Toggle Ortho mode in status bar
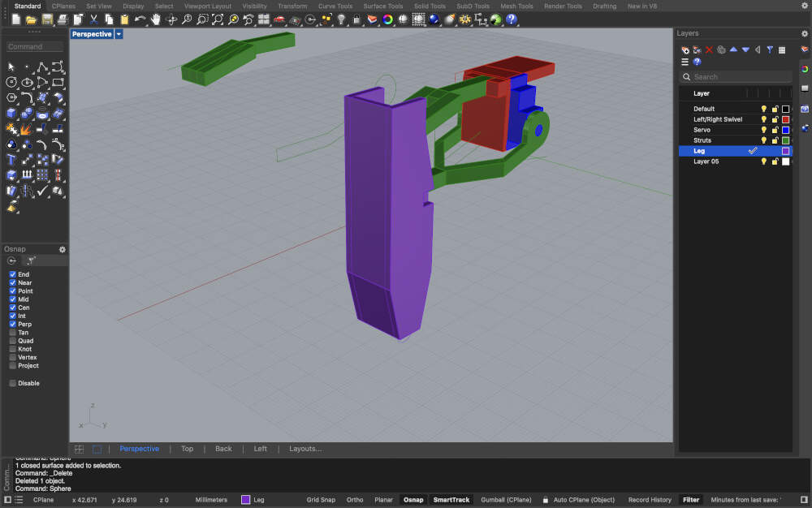Viewport: 812px width, 508px height. [x=355, y=500]
